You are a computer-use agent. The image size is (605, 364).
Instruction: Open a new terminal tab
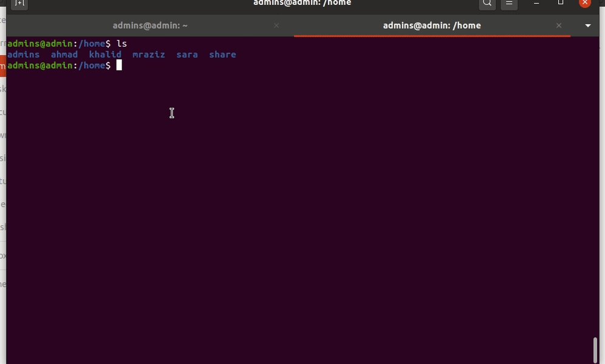point(19,4)
